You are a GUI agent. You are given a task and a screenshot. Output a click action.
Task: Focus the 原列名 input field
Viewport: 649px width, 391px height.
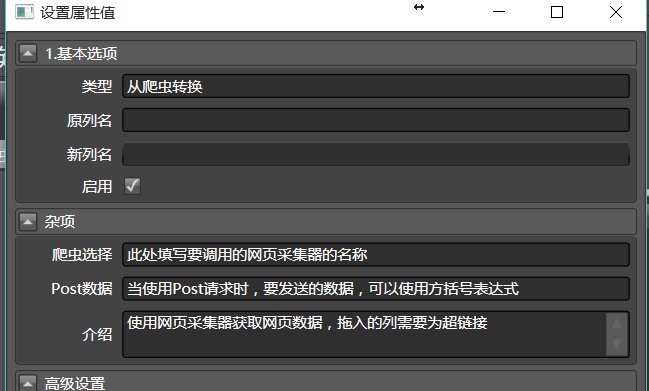click(x=376, y=120)
